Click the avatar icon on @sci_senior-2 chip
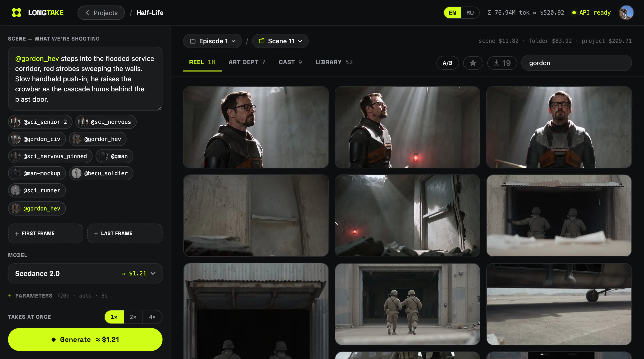 [x=16, y=122]
